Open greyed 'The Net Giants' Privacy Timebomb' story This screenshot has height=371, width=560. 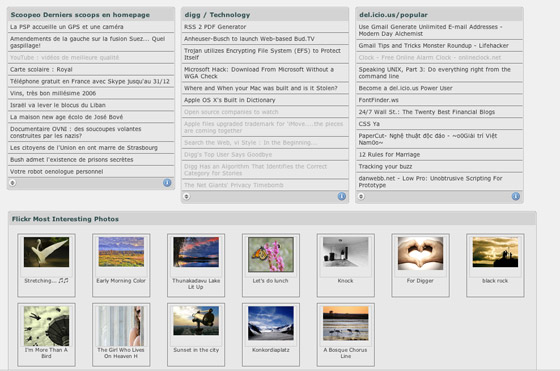[x=234, y=185]
